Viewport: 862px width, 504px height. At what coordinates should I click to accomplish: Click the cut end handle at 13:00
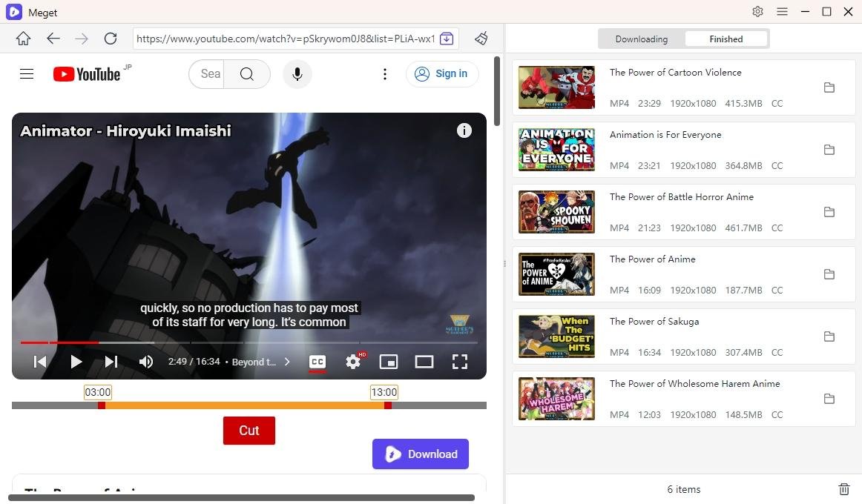tap(387, 405)
